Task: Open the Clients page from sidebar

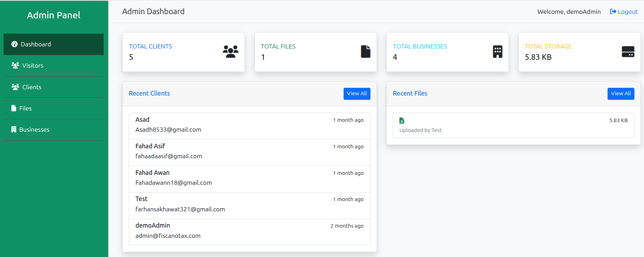Action: (x=31, y=87)
